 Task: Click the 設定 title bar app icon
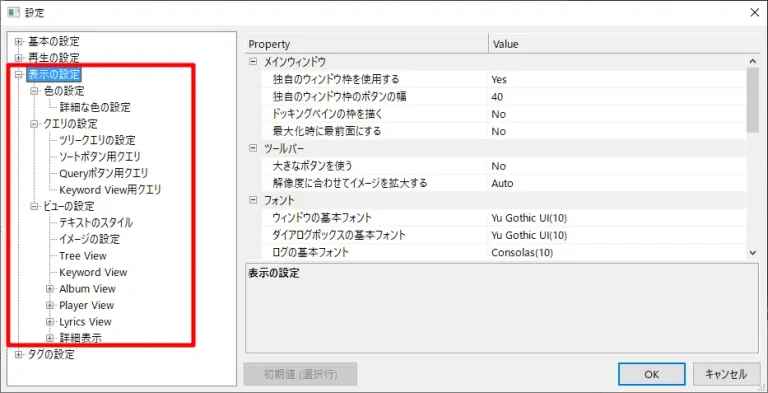pyautogui.click(x=13, y=12)
